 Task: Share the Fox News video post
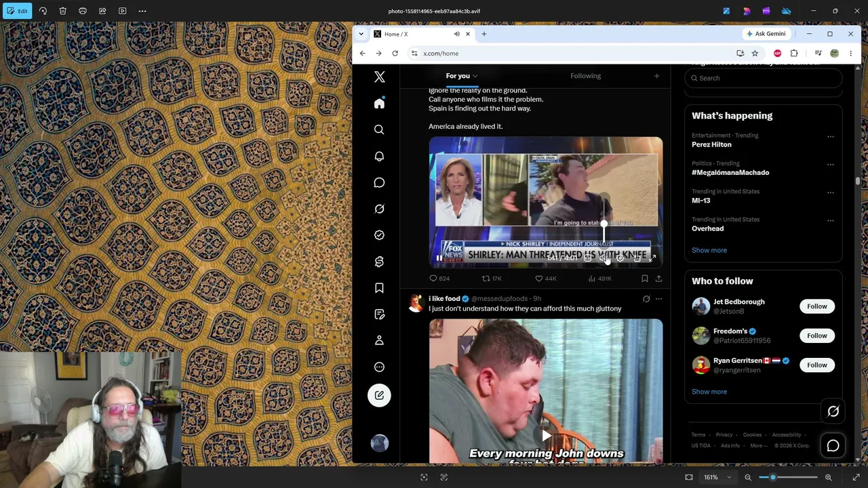click(658, 279)
